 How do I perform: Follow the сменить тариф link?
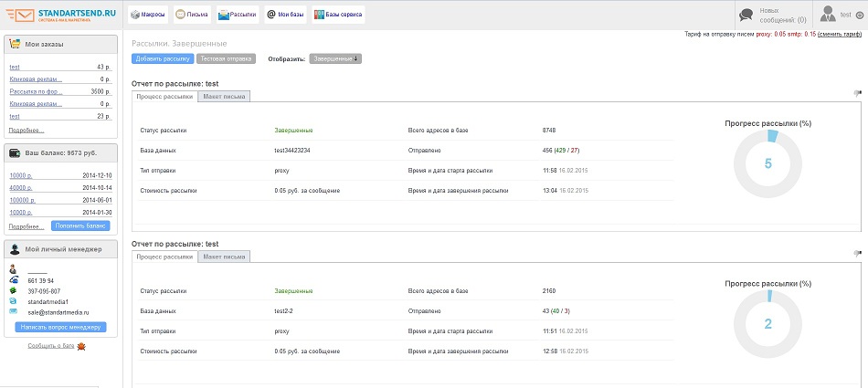click(x=839, y=35)
